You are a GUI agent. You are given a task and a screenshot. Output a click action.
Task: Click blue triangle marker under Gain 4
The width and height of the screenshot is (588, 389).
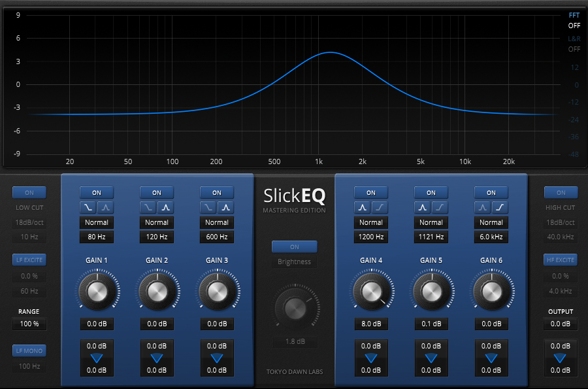pyautogui.click(x=371, y=358)
